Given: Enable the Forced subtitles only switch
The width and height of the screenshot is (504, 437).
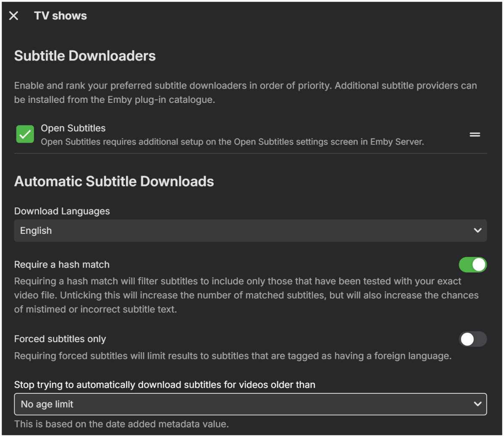Looking at the screenshot, I should pyautogui.click(x=472, y=339).
